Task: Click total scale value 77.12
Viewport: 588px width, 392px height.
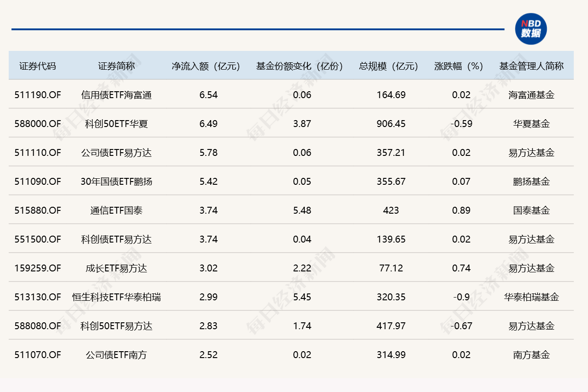Action: 391,268
